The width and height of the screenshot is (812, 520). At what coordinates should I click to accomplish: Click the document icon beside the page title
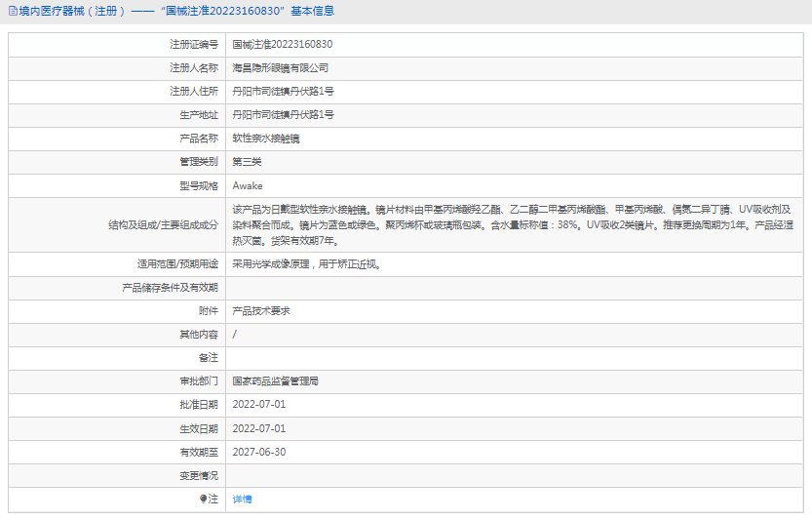[x=12, y=12]
